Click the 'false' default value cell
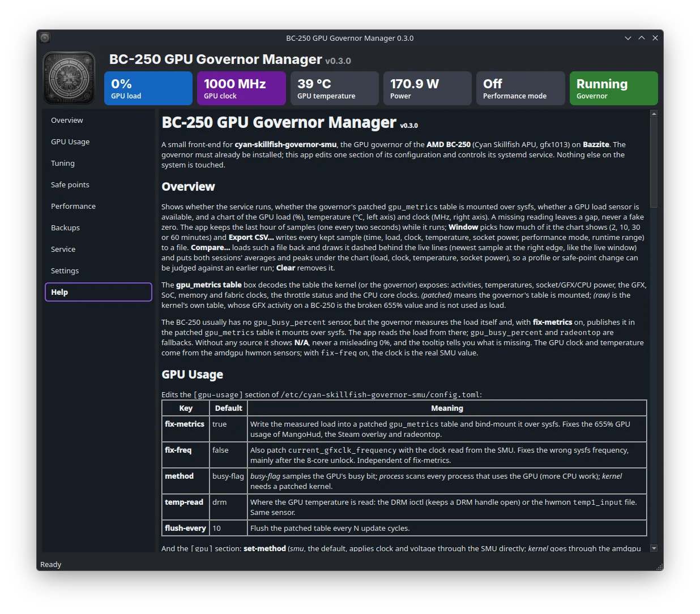 pyautogui.click(x=228, y=455)
